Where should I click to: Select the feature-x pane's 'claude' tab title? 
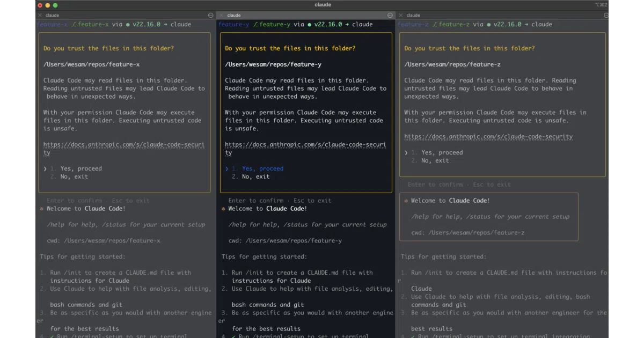point(53,16)
